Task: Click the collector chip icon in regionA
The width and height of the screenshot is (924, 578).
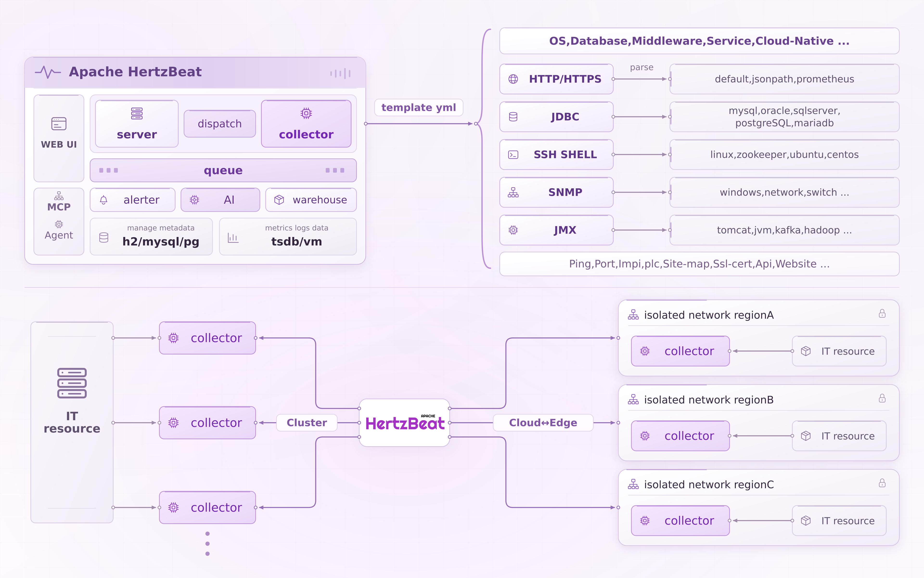Action: click(x=645, y=351)
